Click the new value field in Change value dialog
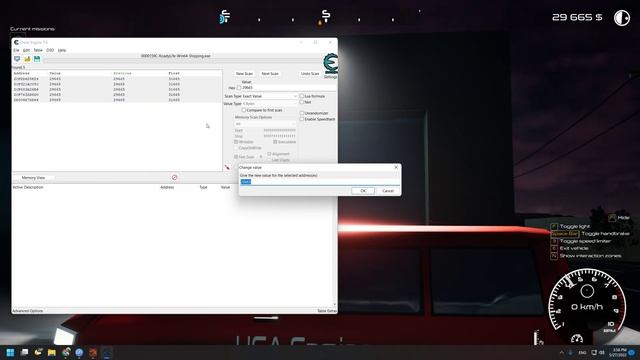 tap(320, 182)
